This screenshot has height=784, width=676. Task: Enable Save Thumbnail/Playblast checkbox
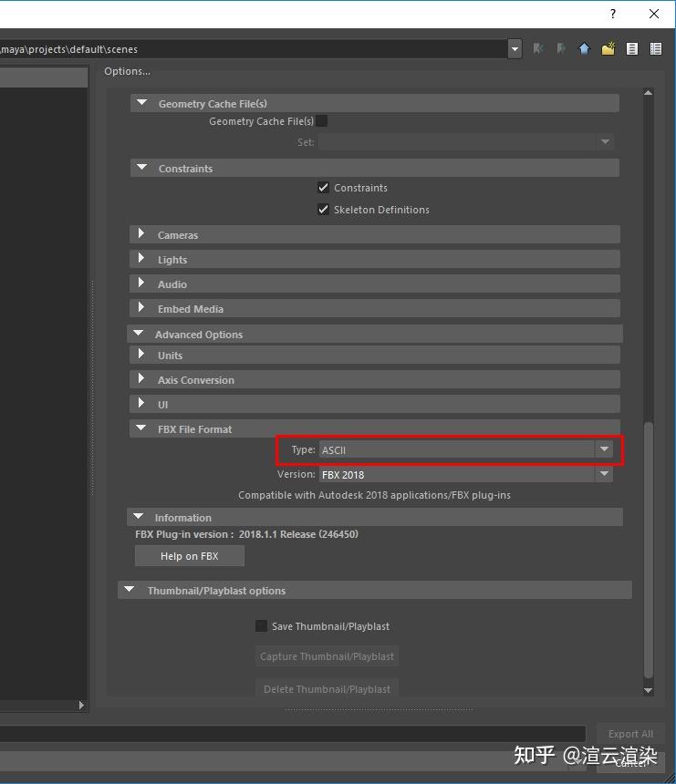pyautogui.click(x=261, y=626)
